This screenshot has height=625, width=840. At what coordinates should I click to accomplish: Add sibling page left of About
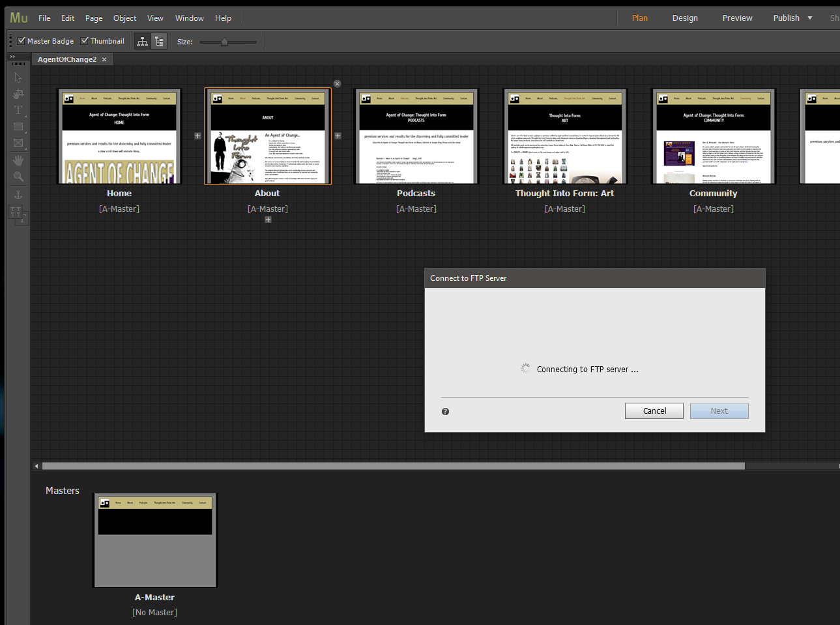pyautogui.click(x=197, y=136)
